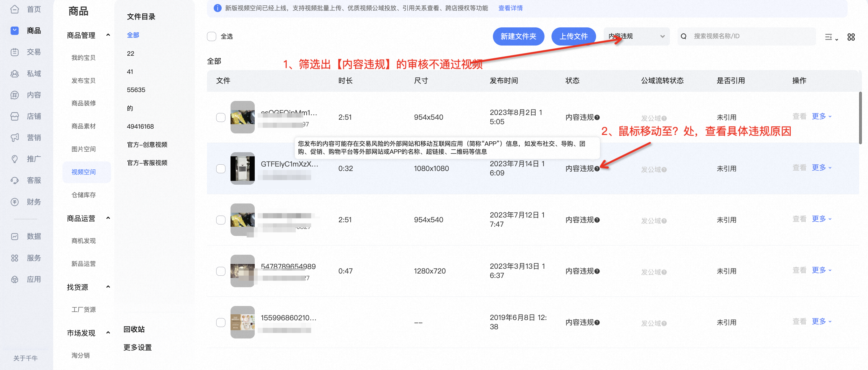Image resolution: width=868 pixels, height=370 pixels.
Task: Open 仓储库存 submenu item
Action: point(83,195)
